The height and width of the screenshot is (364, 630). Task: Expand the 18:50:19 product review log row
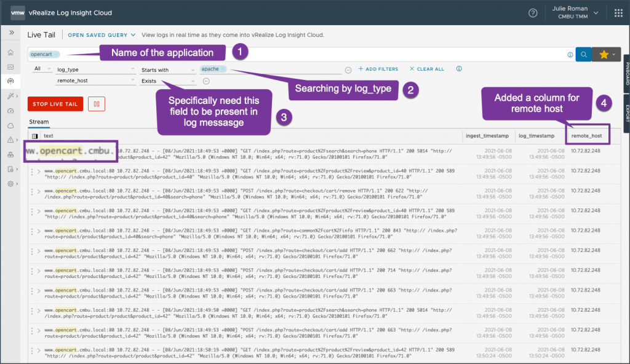click(39, 350)
